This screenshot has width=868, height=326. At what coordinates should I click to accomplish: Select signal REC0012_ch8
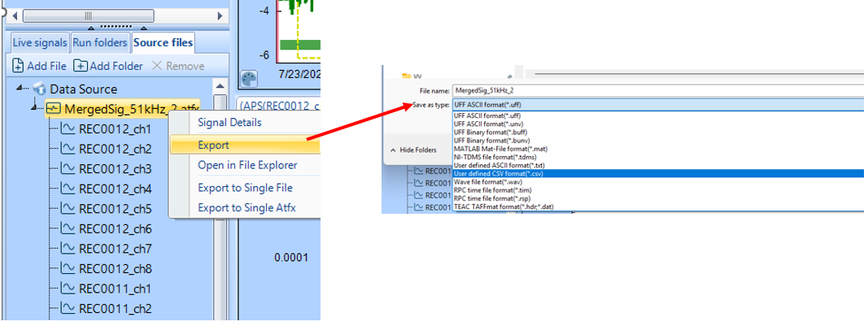116,268
